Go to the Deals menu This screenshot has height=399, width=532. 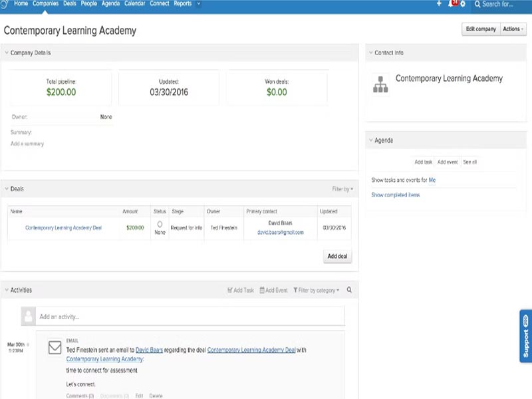[x=70, y=4]
